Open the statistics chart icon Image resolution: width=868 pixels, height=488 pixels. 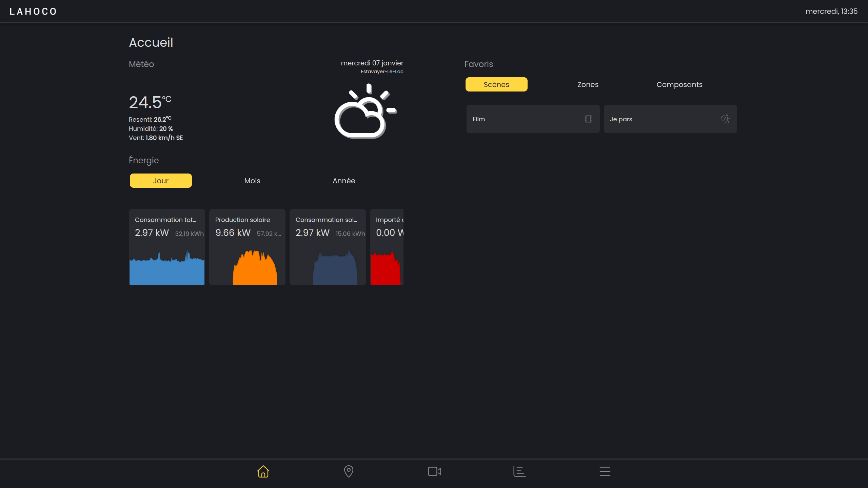click(519, 471)
